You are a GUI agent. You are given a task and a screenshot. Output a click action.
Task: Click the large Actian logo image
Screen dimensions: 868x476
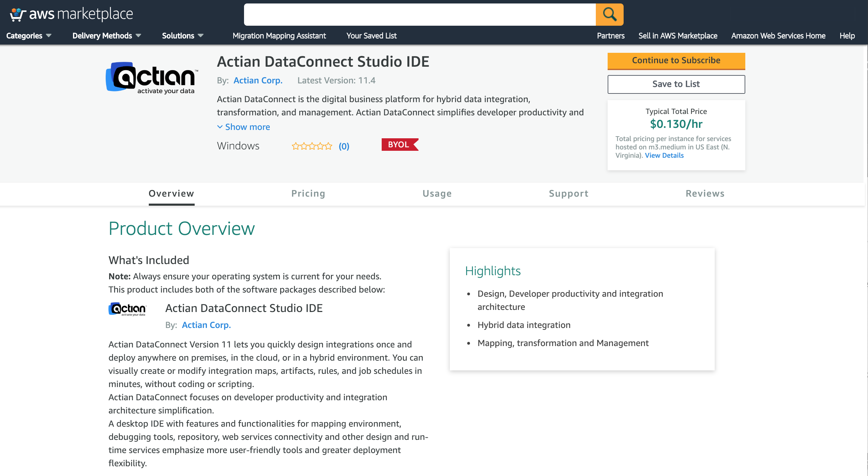click(x=152, y=77)
